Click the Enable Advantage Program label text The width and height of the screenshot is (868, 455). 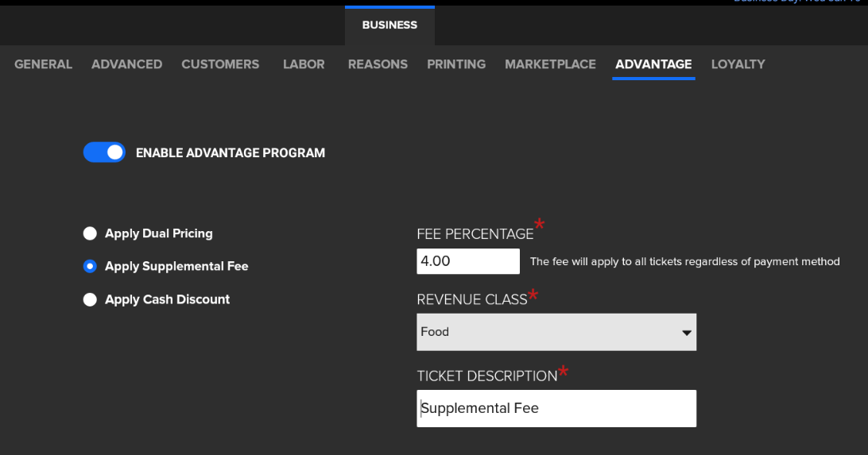(231, 153)
